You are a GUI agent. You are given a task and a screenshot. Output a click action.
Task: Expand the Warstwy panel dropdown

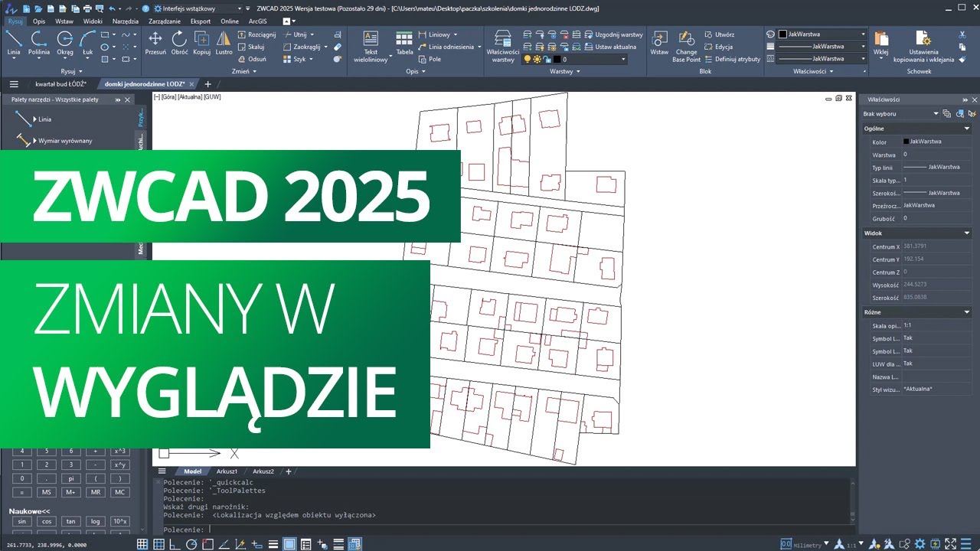pyautogui.click(x=565, y=71)
